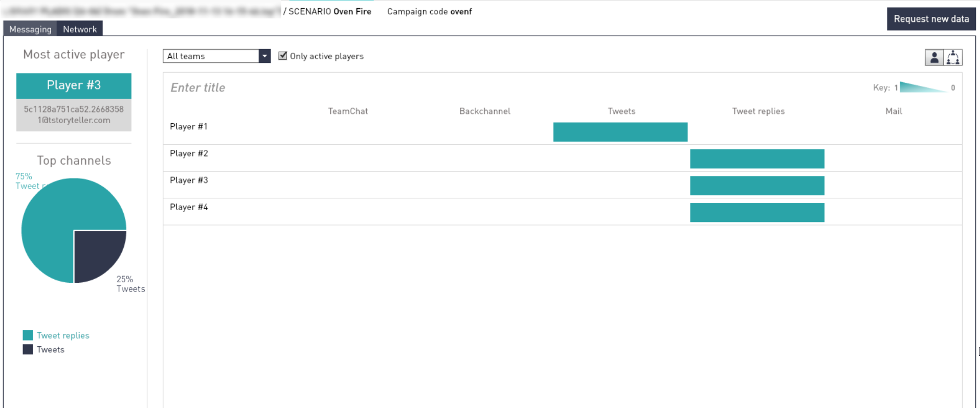Switch to team network view icon
980x408 pixels.
click(x=953, y=57)
